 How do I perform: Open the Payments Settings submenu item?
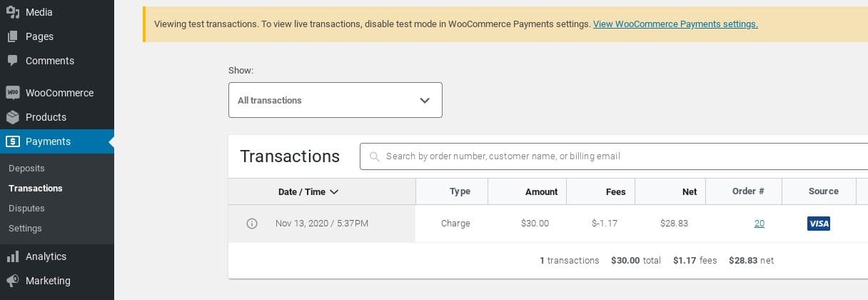coord(25,229)
